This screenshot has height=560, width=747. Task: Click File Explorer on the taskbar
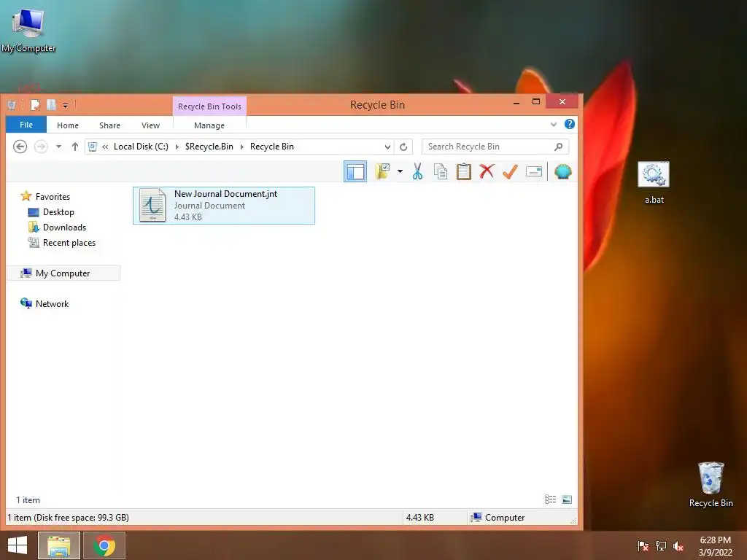58,545
